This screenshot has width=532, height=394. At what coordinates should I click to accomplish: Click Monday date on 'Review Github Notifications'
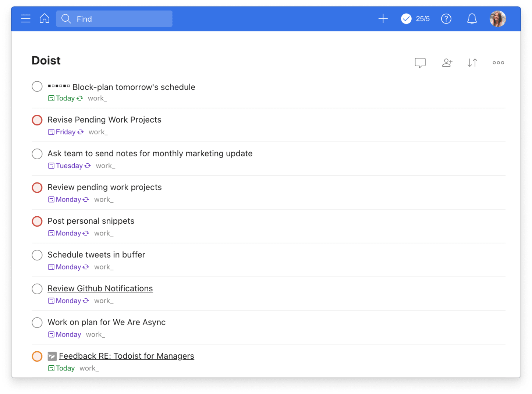(x=68, y=301)
